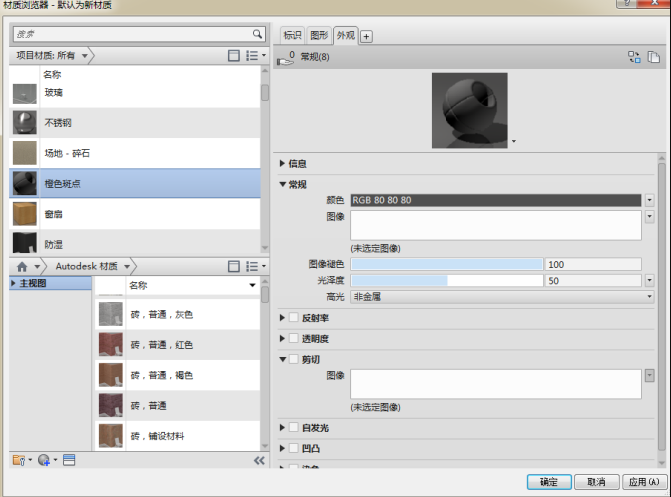Collapse the 常规 section
671x497 pixels.
tap(282, 184)
